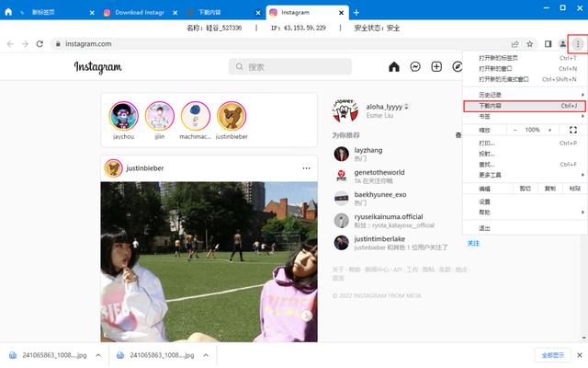Click 关注 next to justintimberlake
Image resolution: width=588 pixels, height=368 pixels.
tap(474, 243)
